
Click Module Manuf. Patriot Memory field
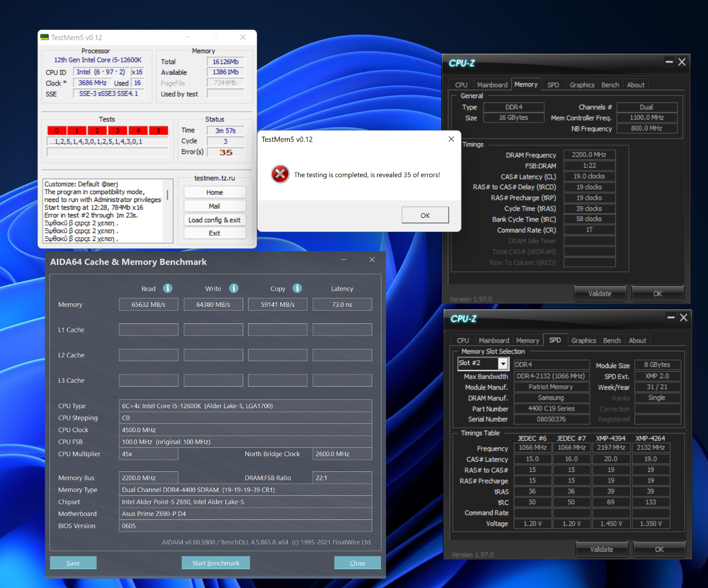click(552, 387)
